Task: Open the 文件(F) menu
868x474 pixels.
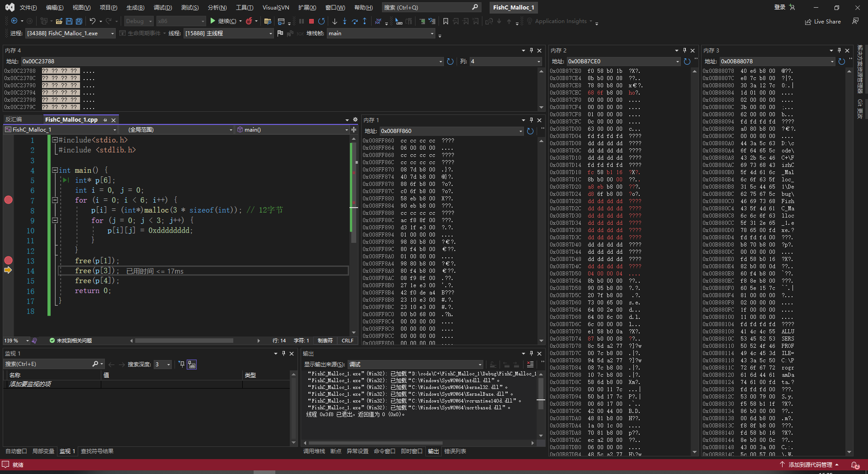Action: 28,8
